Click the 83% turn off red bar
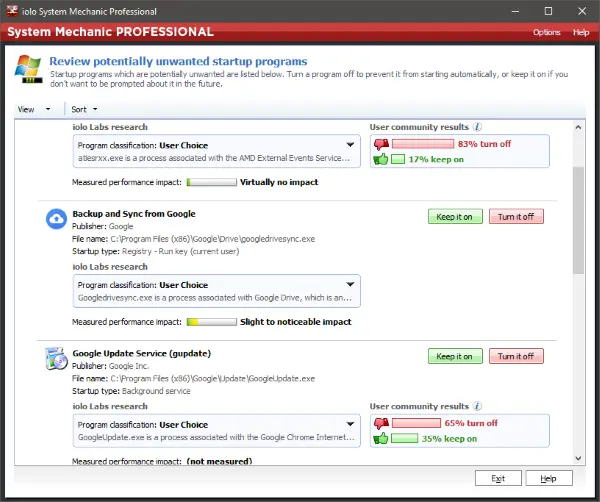Screen dimensions: 600x502 pos(423,144)
